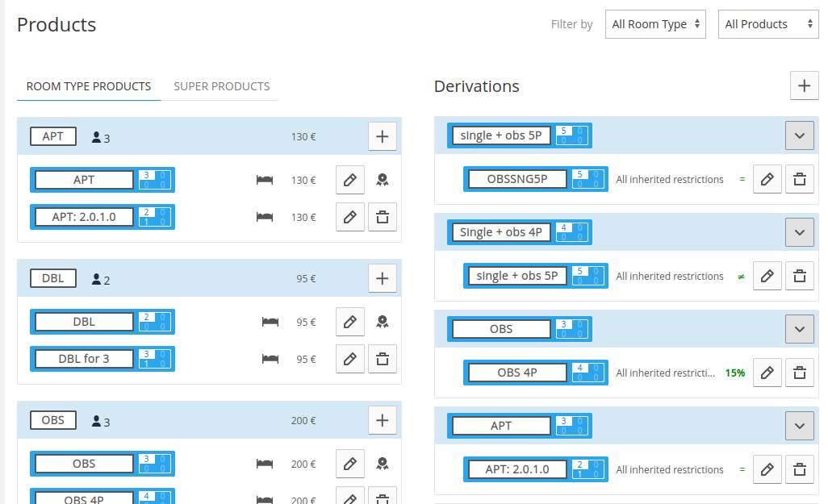Viewport: 828px width, 504px height.
Task: Click the award badge icon on APT row
Action: [x=383, y=180]
